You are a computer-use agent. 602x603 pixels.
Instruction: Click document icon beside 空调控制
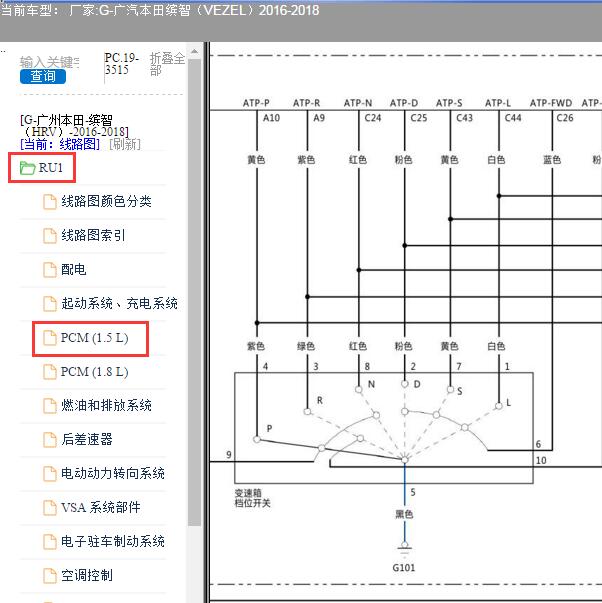pyautogui.click(x=50, y=576)
